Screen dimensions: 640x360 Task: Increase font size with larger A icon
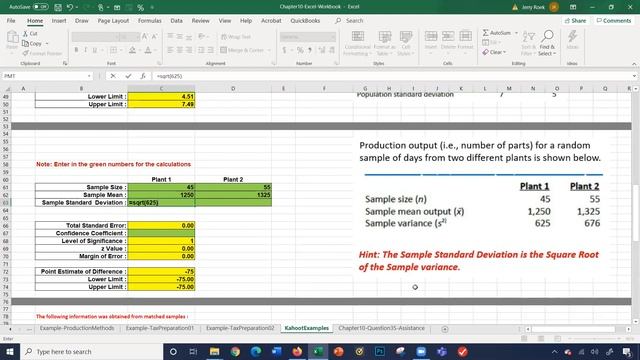pyautogui.click(x=145, y=37)
